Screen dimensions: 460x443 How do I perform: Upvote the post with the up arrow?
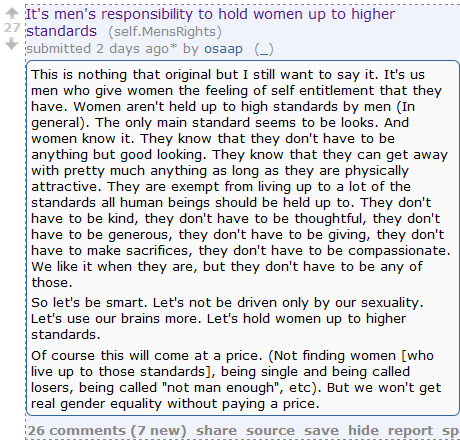(12, 13)
